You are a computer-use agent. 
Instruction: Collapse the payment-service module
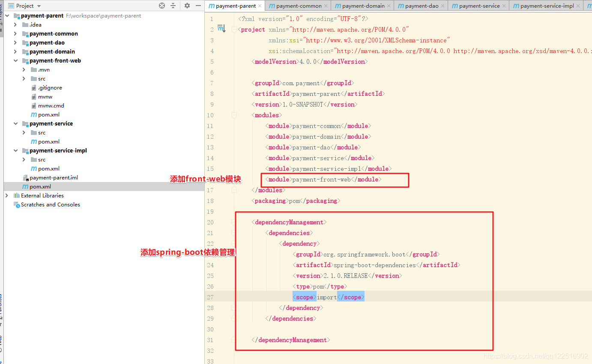click(15, 124)
